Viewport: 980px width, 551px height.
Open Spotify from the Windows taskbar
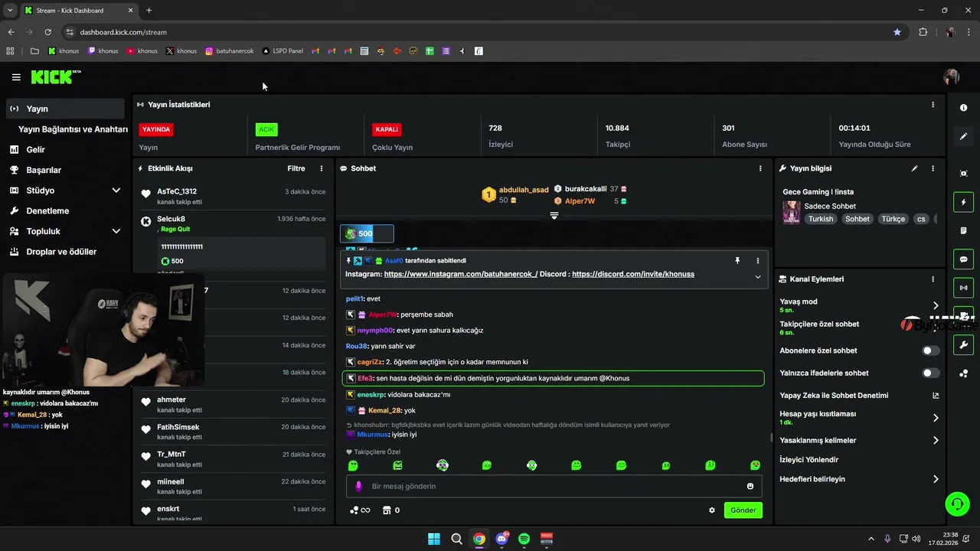pyautogui.click(x=524, y=539)
